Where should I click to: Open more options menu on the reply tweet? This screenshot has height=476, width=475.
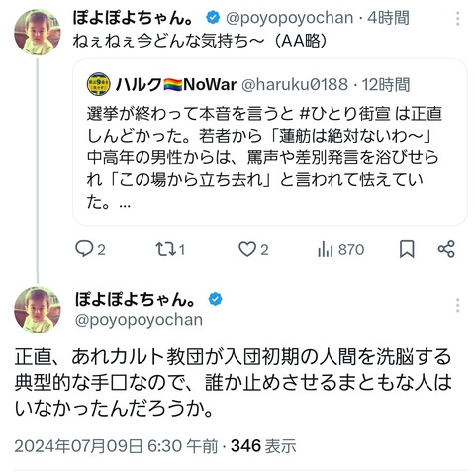(x=457, y=305)
